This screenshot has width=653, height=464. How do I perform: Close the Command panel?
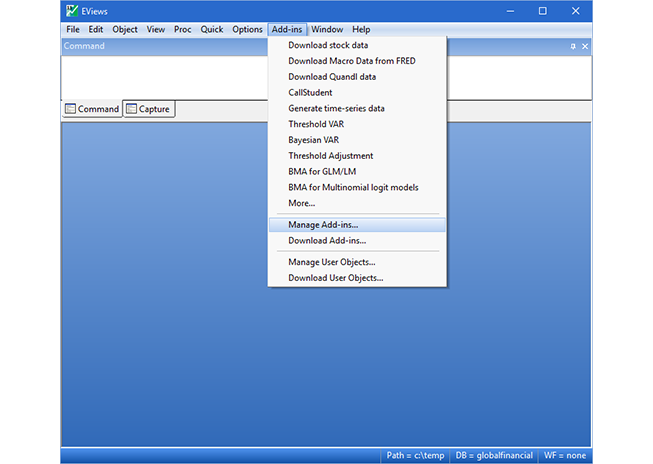coord(585,46)
